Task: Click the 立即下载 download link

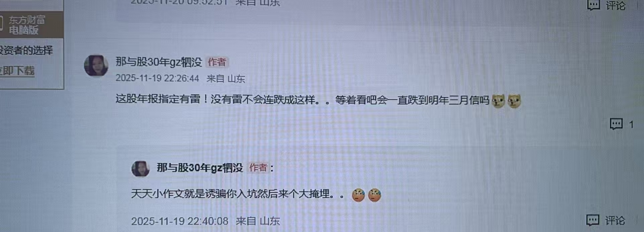Action: 17,71
